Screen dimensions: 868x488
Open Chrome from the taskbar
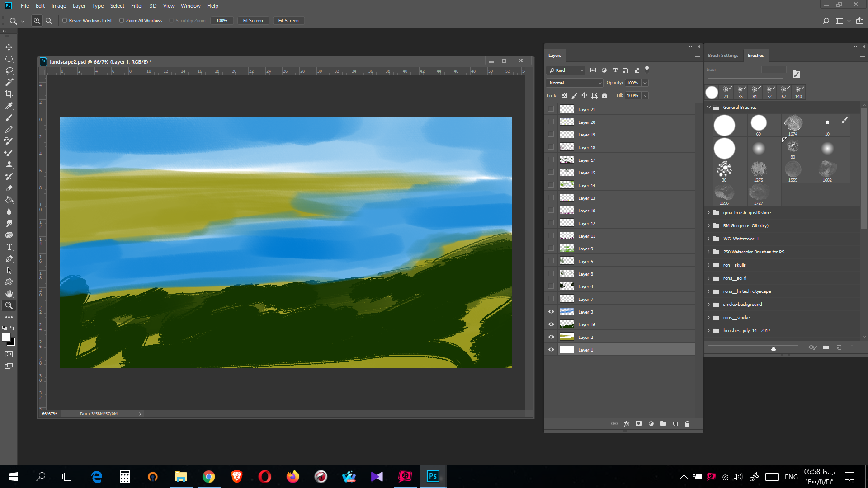point(208,477)
